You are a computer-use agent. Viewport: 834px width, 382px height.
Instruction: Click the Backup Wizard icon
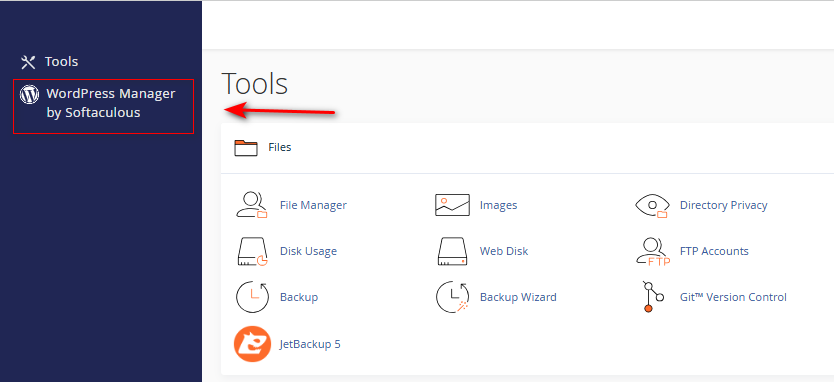pyautogui.click(x=452, y=297)
